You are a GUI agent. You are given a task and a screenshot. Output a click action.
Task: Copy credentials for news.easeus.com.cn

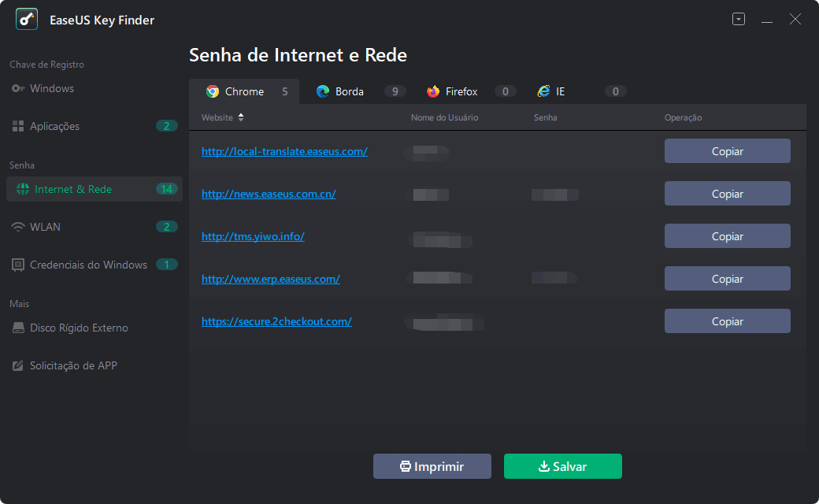(x=727, y=193)
